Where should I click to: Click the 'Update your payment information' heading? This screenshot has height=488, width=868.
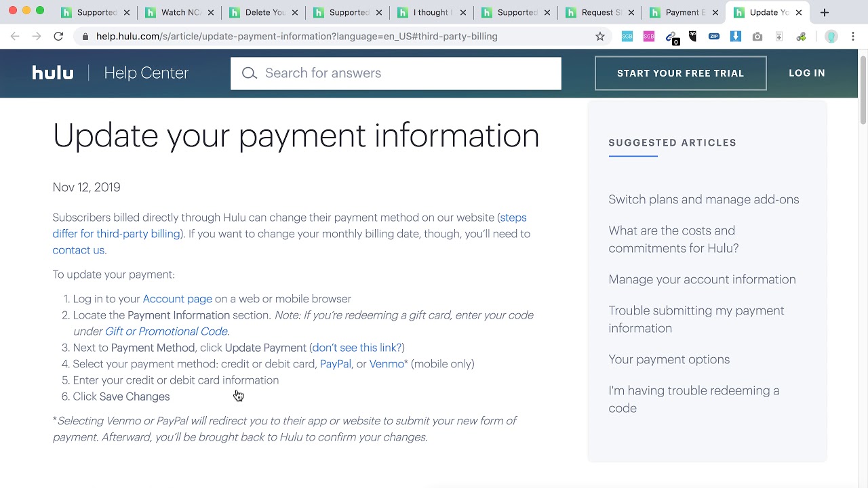coord(296,136)
